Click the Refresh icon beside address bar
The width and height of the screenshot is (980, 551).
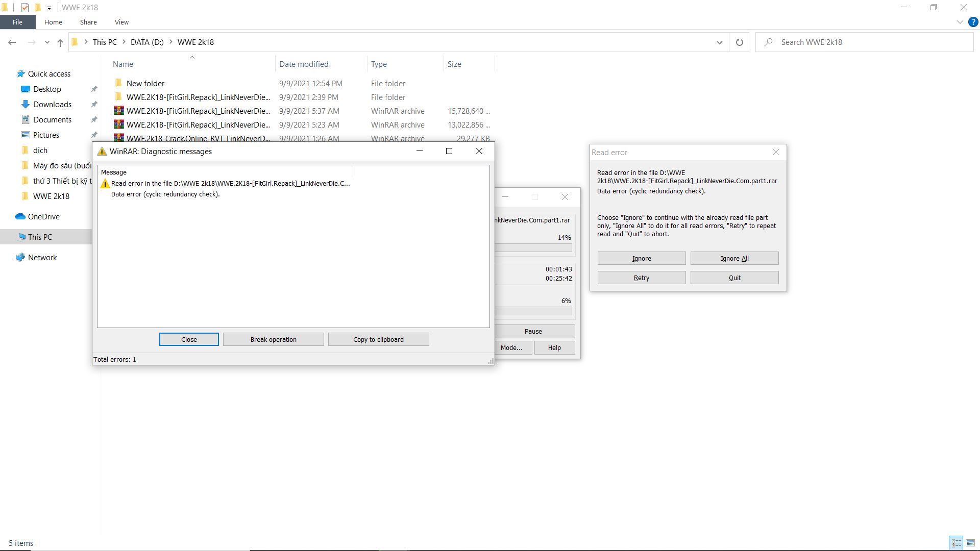click(x=739, y=42)
